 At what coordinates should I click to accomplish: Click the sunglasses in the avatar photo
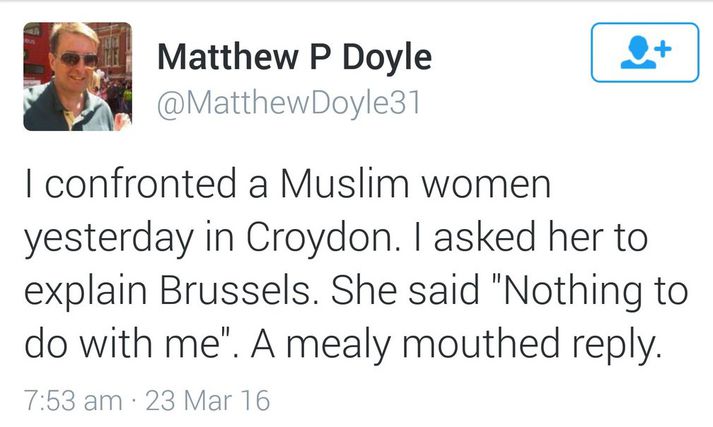click(x=78, y=59)
